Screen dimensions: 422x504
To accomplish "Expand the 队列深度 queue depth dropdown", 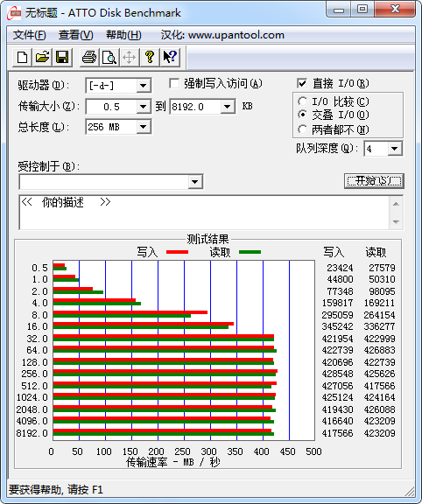I will click(x=395, y=149).
